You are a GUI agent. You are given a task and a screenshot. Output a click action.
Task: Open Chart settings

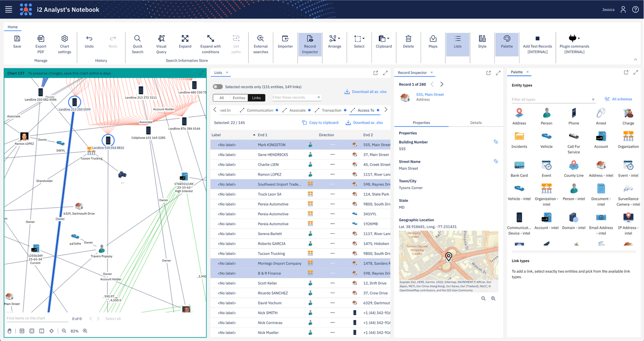tap(64, 44)
